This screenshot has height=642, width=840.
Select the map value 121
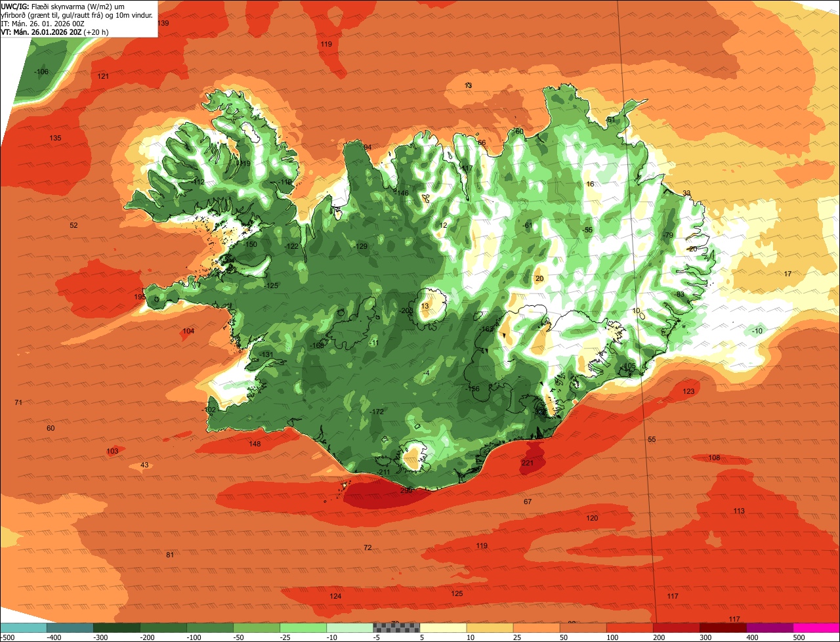tap(103, 76)
